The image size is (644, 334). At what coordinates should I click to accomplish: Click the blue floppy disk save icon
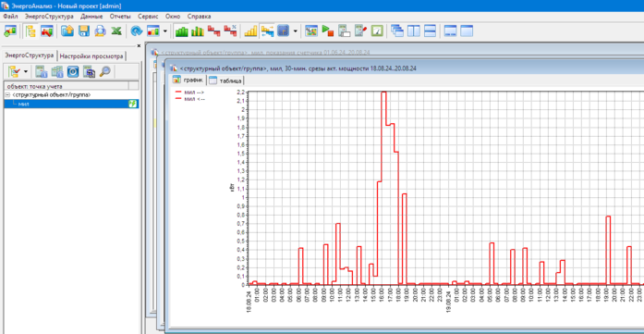point(84,31)
